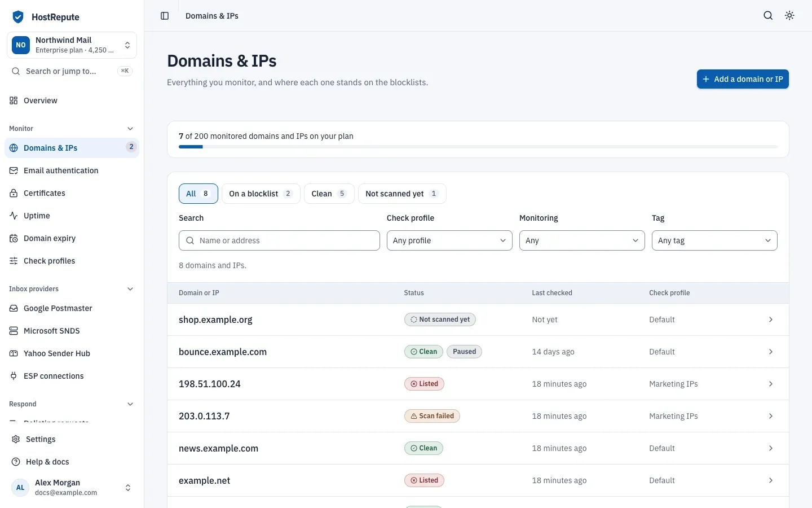Open Northwind Mail workspace switcher
The image size is (812, 508).
72,45
